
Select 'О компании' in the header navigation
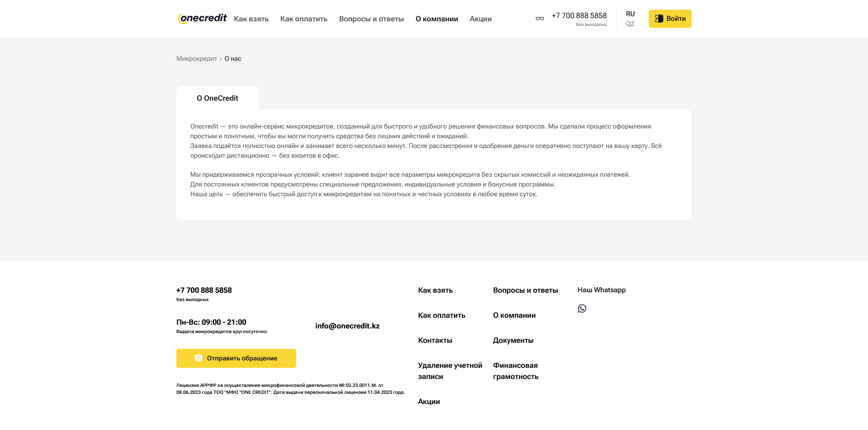(437, 19)
